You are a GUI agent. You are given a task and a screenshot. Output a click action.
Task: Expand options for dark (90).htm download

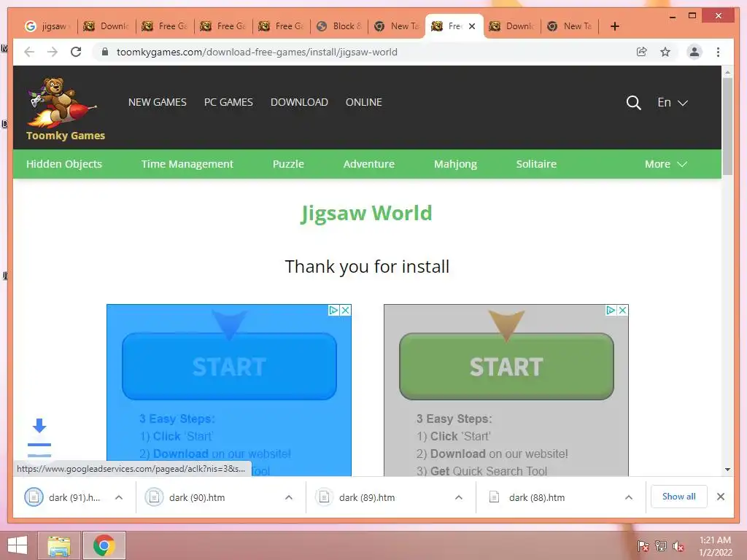click(289, 497)
